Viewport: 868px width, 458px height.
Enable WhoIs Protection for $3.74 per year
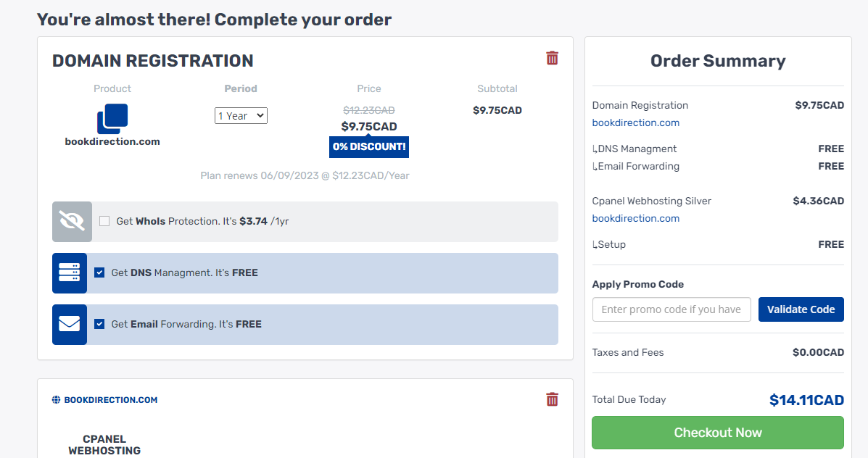click(x=104, y=221)
